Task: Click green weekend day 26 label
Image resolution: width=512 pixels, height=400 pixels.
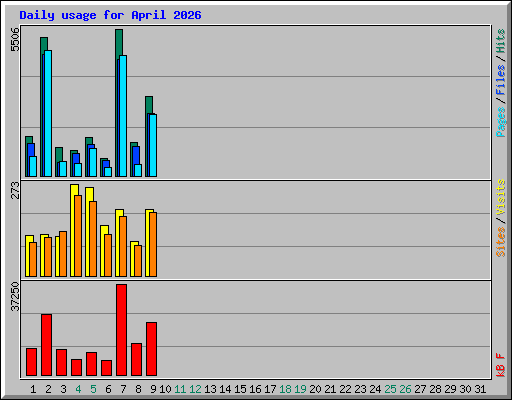Action: click(405, 389)
